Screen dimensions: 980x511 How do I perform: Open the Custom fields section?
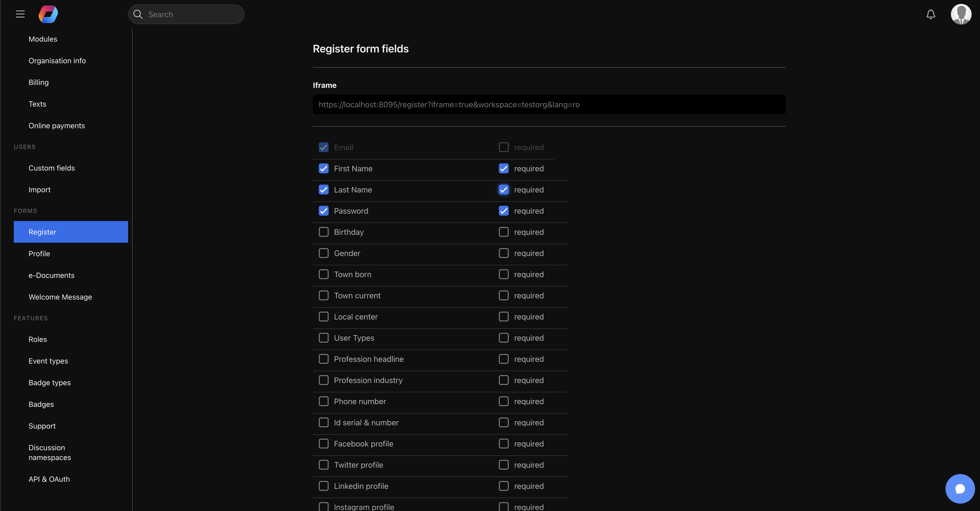52,168
